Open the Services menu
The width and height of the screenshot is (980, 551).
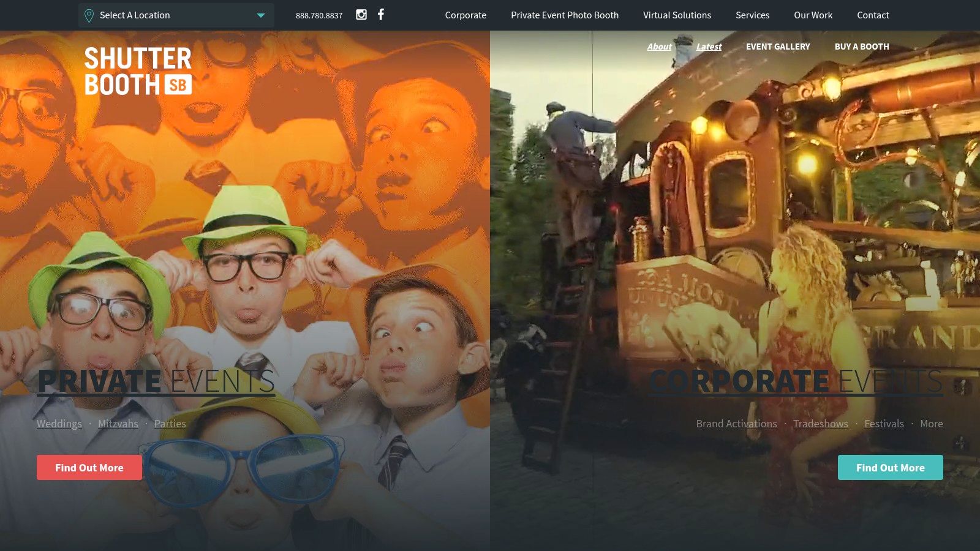[752, 15]
